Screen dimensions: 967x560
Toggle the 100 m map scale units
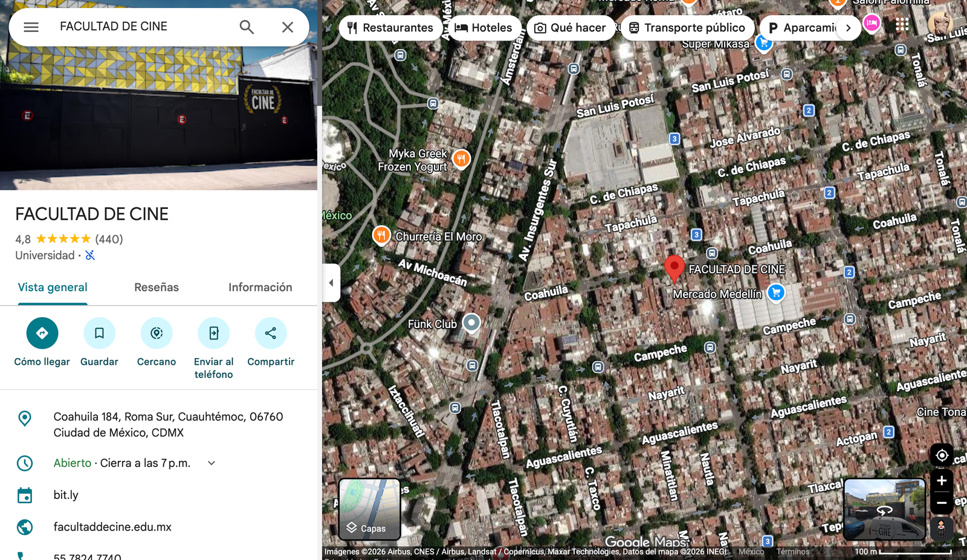pos(903,552)
